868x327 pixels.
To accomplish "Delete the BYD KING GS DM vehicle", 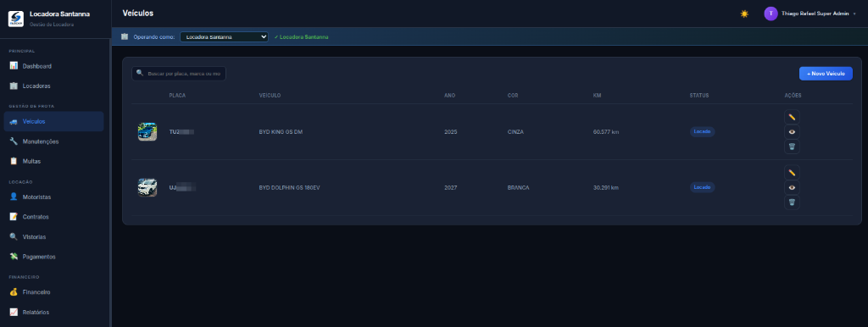I will pos(792,147).
